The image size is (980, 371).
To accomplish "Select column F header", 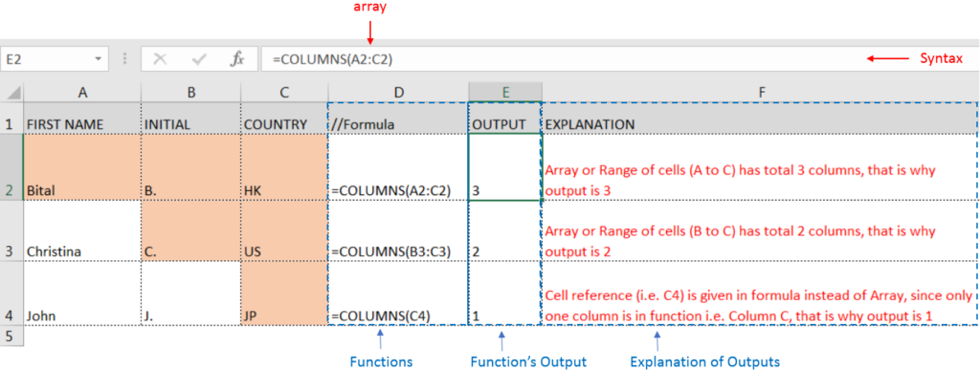I will 761,93.
